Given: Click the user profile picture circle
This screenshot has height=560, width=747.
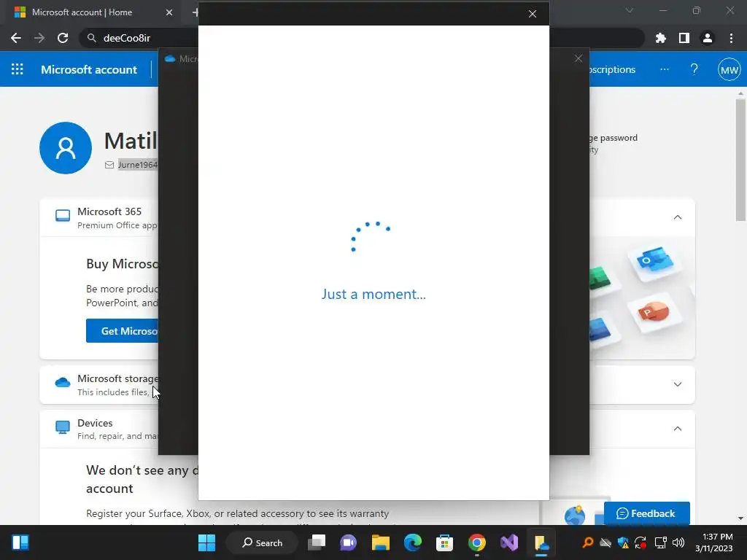Looking at the screenshot, I should pyautogui.click(x=66, y=147).
